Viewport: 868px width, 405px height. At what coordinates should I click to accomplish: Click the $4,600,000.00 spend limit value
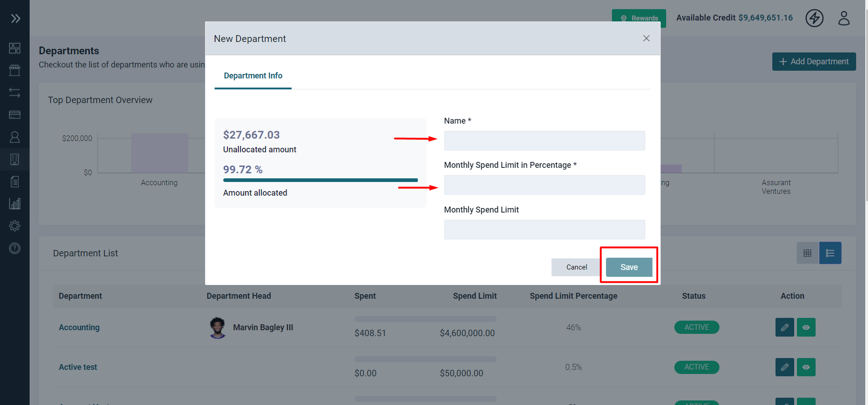click(x=467, y=333)
